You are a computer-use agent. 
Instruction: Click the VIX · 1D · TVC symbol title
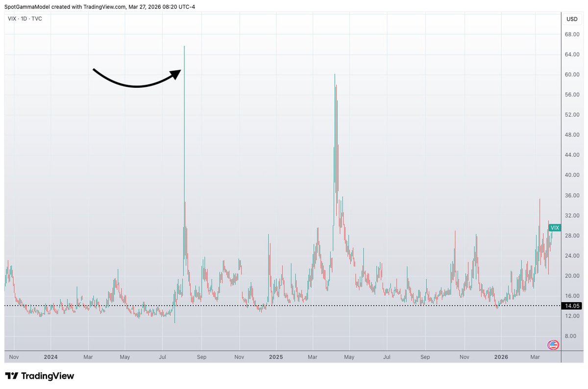(25, 18)
